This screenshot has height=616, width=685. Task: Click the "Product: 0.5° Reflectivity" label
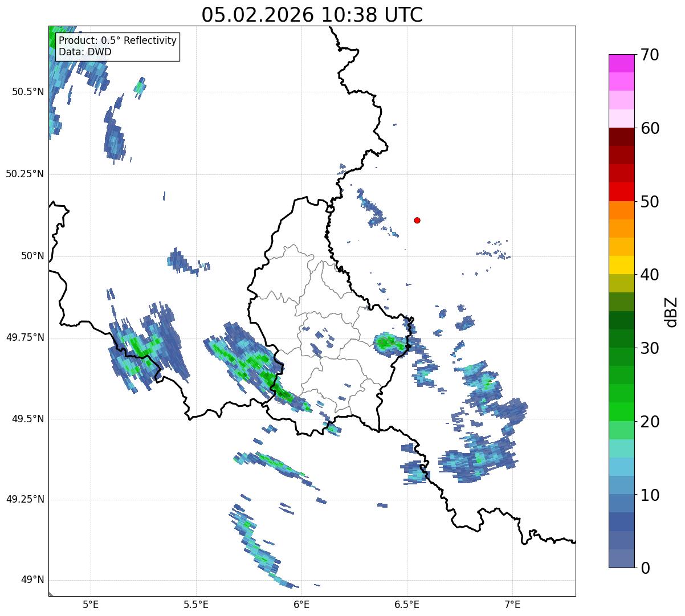pos(118,41)
